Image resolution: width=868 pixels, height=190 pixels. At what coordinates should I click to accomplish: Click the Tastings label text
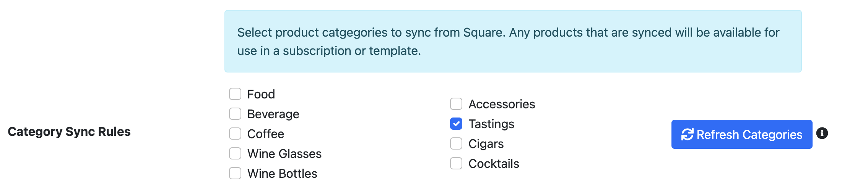point(491,124)
